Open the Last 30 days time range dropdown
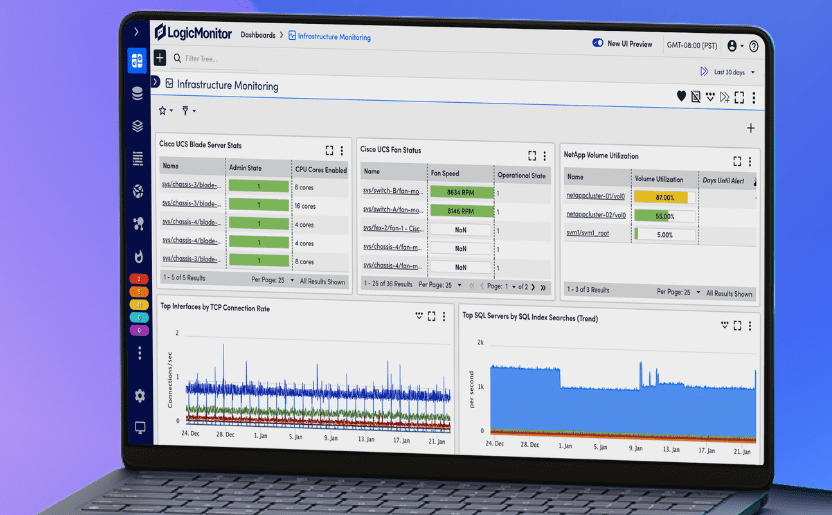The width and height of the screenshot is (832, 515). 734,72
